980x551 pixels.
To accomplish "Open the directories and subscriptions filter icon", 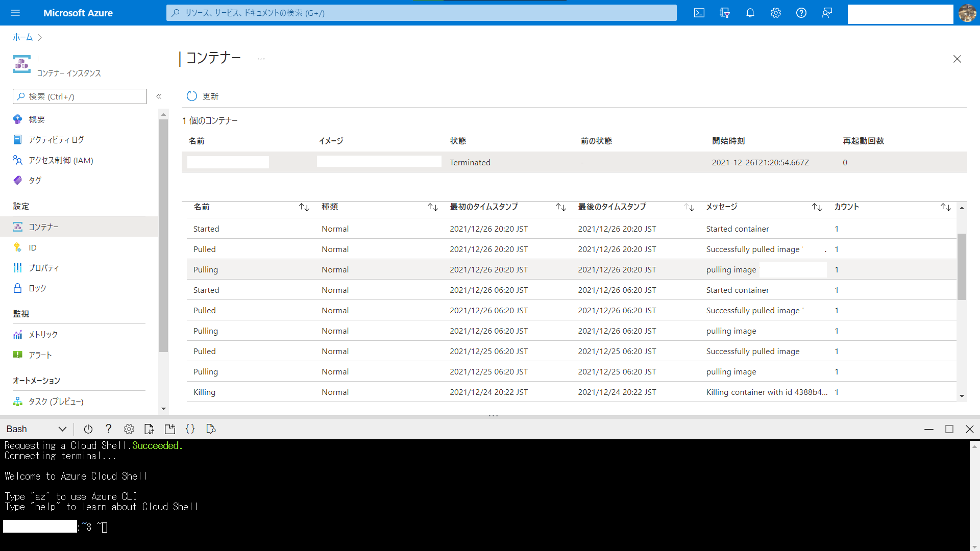I will [725, 13].
